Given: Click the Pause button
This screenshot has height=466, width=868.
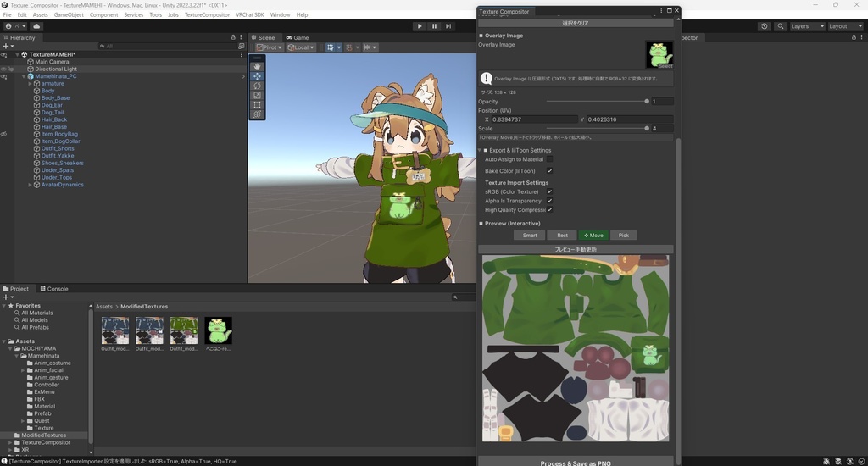Looking at the screenshot, I should [x=434, y=26].
